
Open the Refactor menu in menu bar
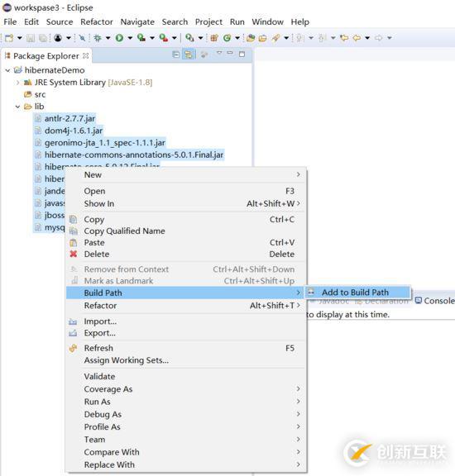97,21
